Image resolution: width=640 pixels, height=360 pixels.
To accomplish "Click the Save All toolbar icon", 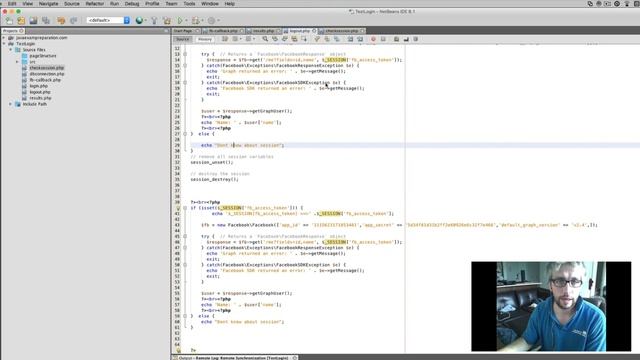I will click(x=46, y=20).
